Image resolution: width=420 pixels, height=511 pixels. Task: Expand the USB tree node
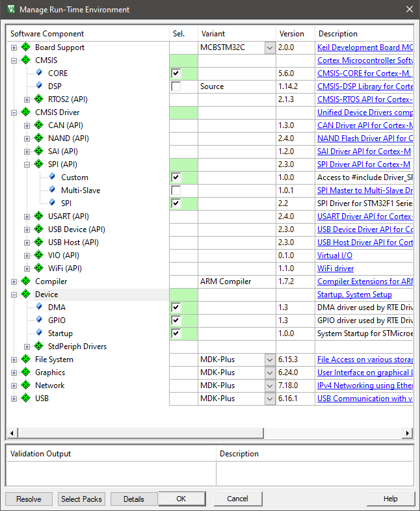(x=14, y=399)
